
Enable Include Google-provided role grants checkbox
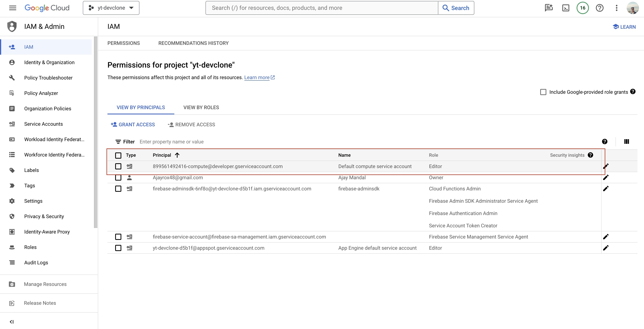[x=543, y=92]
